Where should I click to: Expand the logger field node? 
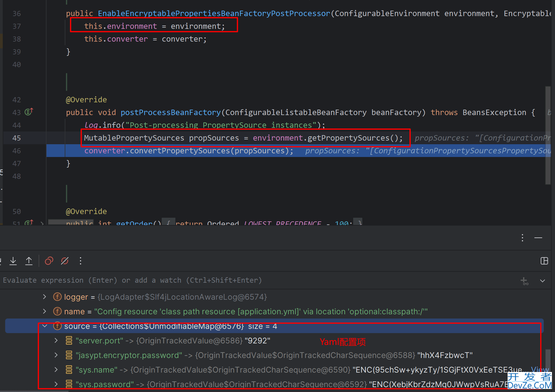tap(45, 297)
